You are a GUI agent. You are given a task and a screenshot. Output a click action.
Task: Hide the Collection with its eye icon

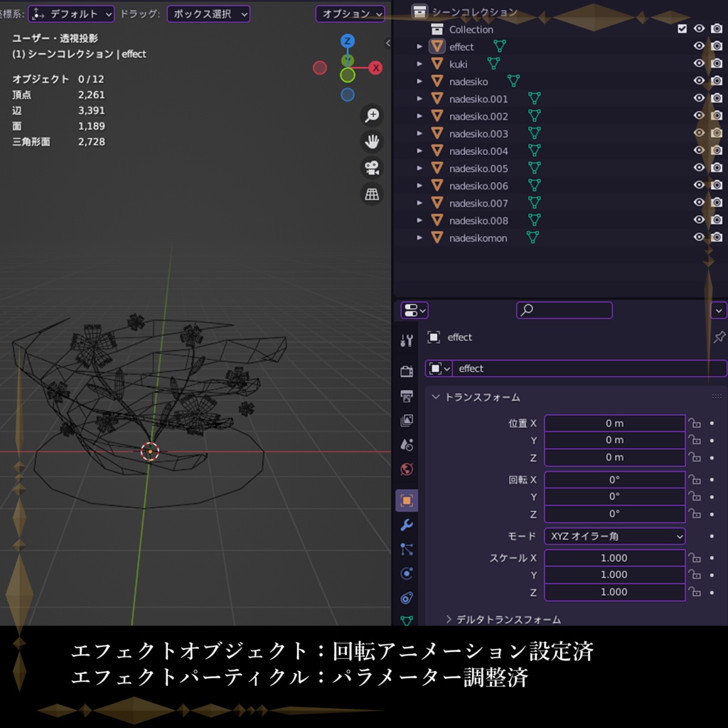point(699,28)
